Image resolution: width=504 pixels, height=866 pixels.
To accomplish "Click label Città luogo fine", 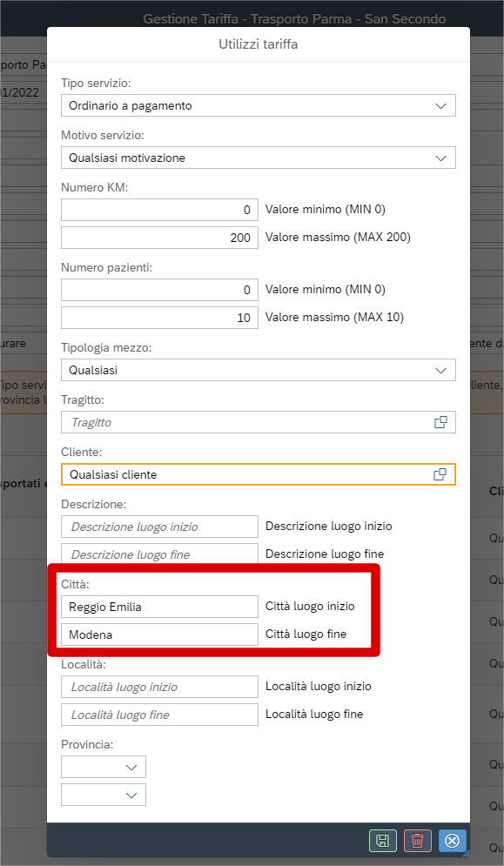I will coord(306,634).
